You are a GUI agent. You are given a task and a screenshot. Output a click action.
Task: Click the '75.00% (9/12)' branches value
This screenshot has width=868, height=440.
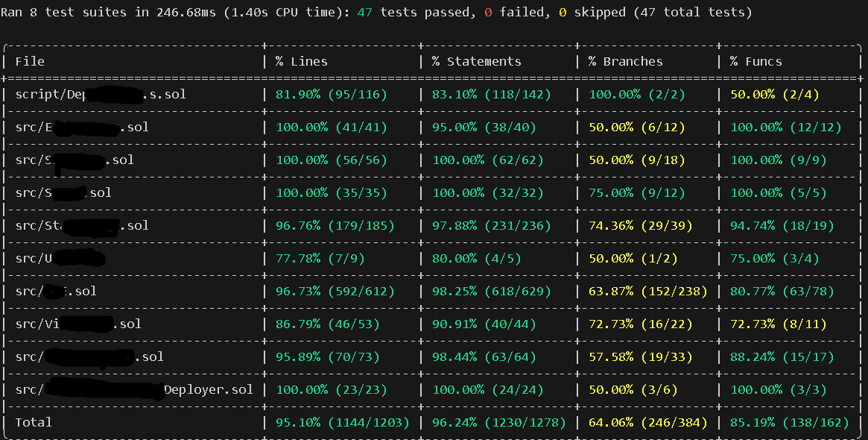click(636, 192)
